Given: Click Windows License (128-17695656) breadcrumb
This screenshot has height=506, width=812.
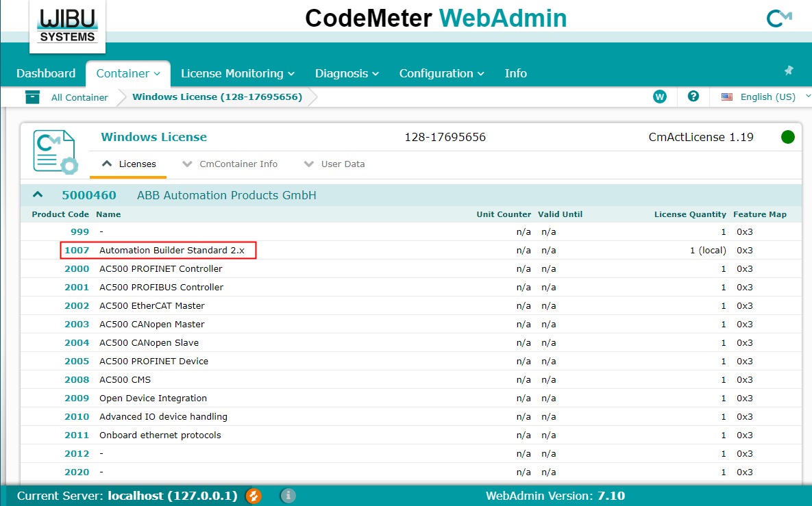Looking at the screenshot, I should (217, 97).
